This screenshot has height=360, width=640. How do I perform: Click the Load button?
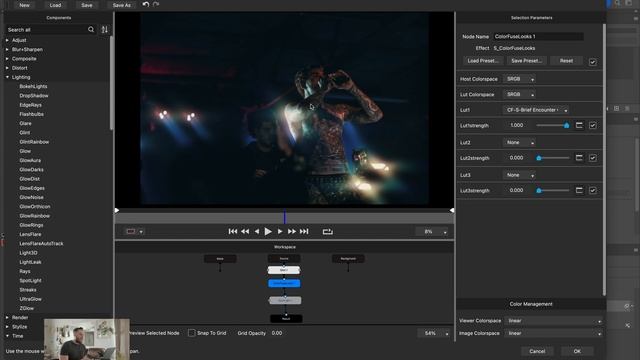(56, 5)
